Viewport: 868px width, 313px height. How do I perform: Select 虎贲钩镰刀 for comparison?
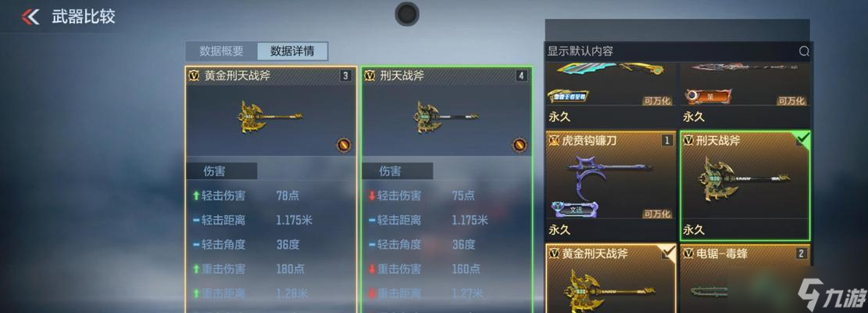(x=611, y=185)
